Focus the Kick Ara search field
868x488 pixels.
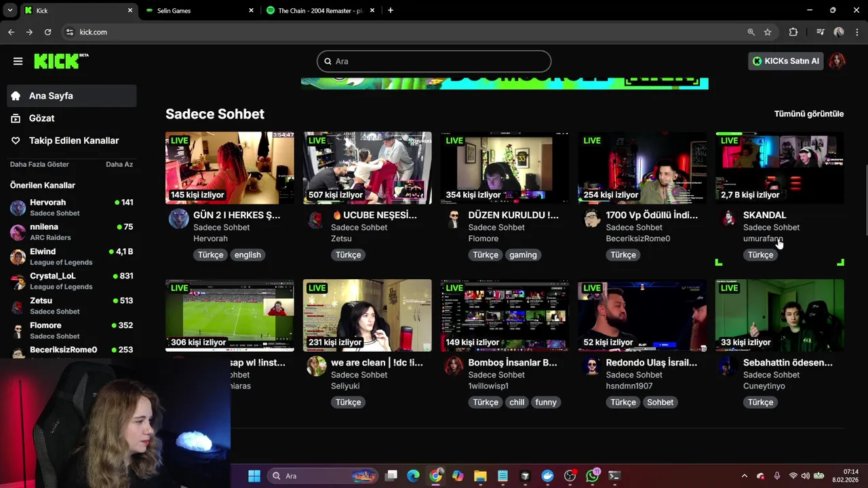coord(434,61)
